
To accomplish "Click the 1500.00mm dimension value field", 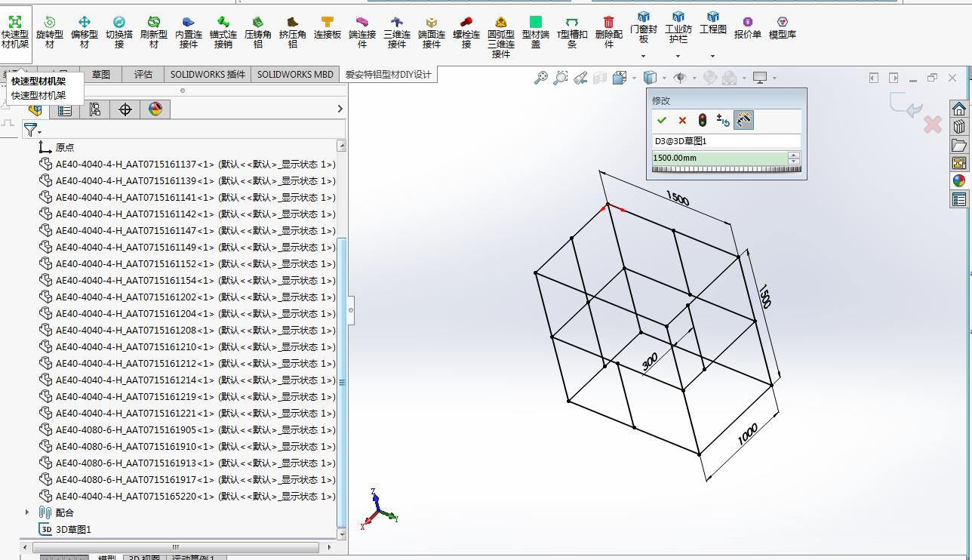I will coord(718,158).
